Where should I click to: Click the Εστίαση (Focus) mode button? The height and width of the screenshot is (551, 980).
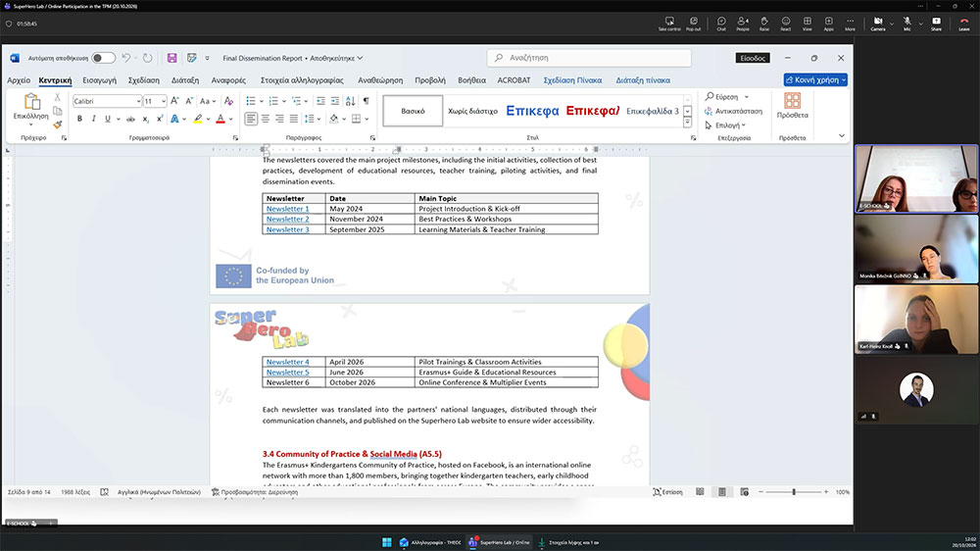tap(667, 492)
